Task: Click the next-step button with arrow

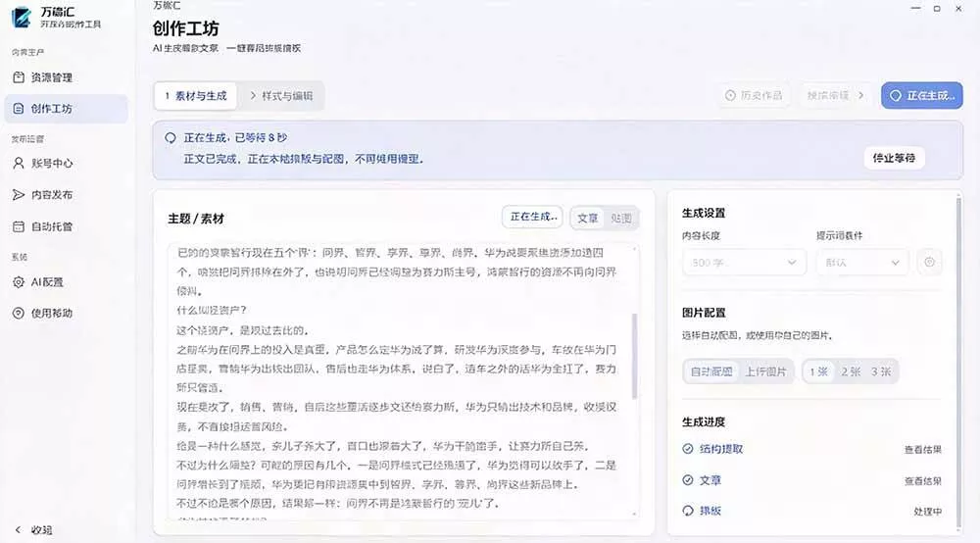Action: pyautogui.click(x=836, y=96)
